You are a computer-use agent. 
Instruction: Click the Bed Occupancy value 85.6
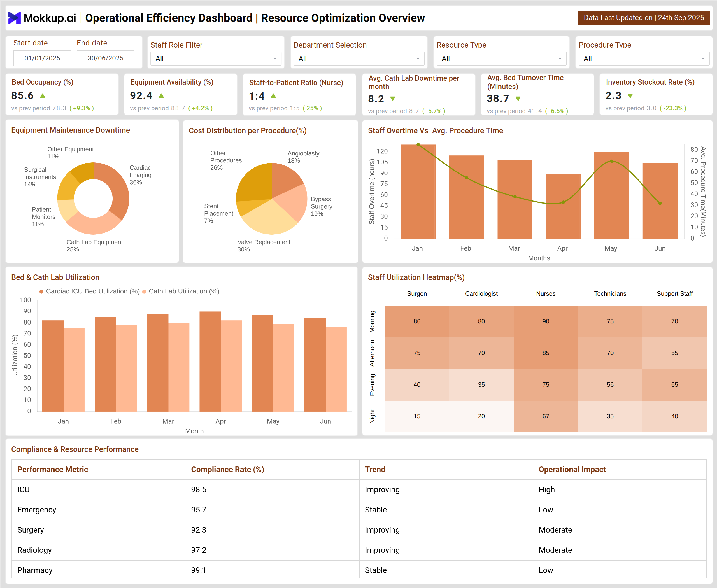tap(22, 96)
